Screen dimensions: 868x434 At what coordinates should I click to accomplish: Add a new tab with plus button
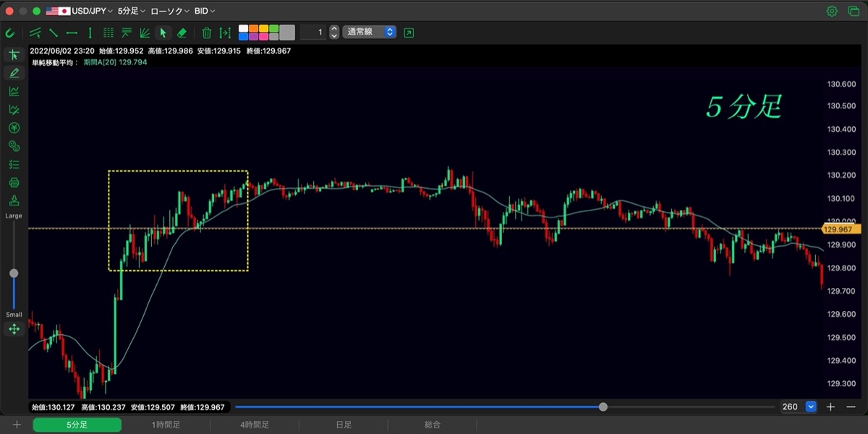(17, 425)
